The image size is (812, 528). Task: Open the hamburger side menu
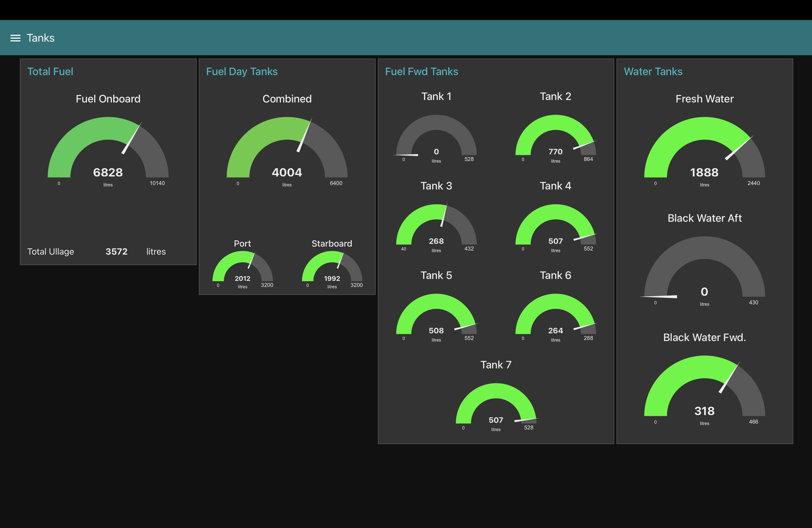click(x=15, y=38)
